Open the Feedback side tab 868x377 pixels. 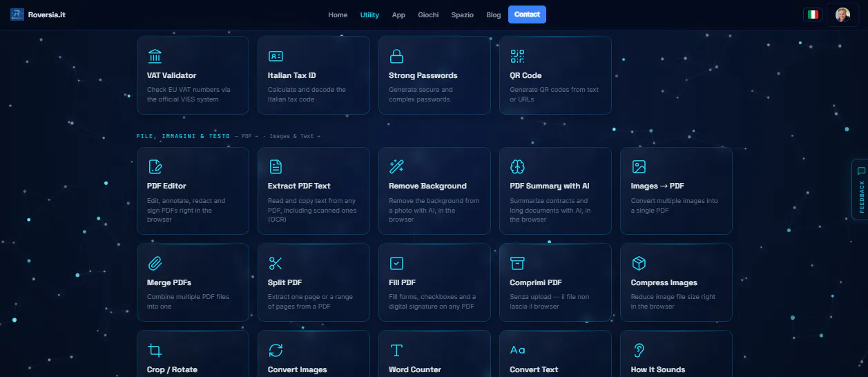(860, 189)
